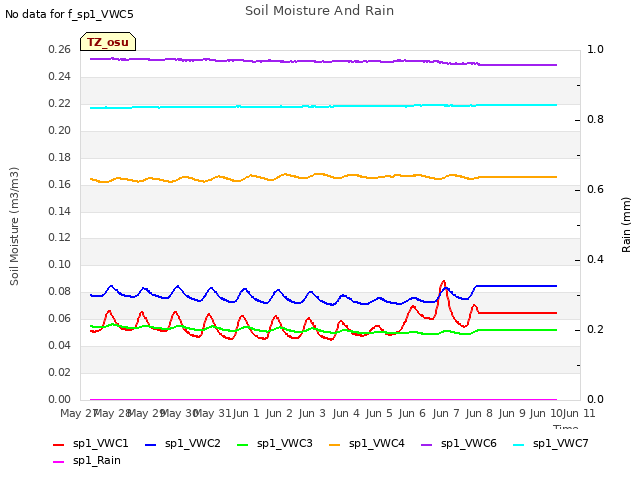The image size is (640, 480).
Task: Select the sp1_VWC7 legend entry
Action: (551, 444)
